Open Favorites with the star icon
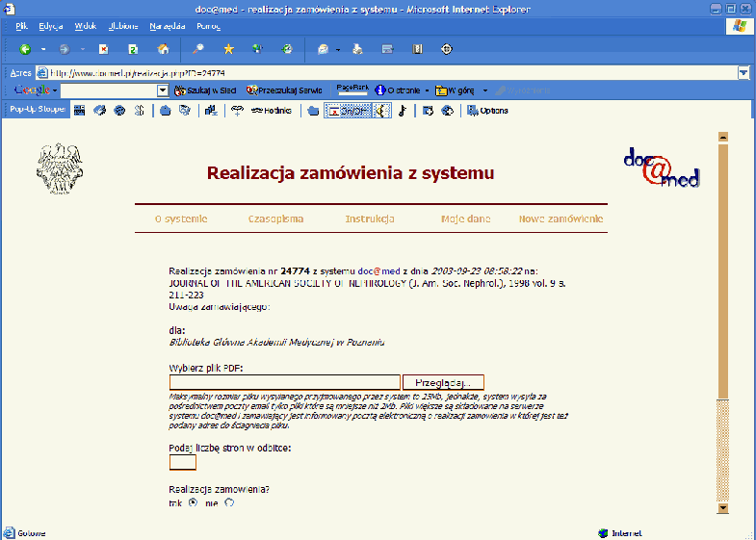 coord(228,48)
